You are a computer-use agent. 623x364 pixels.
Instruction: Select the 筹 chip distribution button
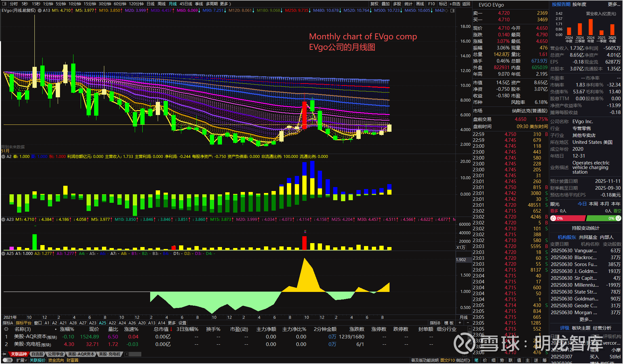coord(545,360)
